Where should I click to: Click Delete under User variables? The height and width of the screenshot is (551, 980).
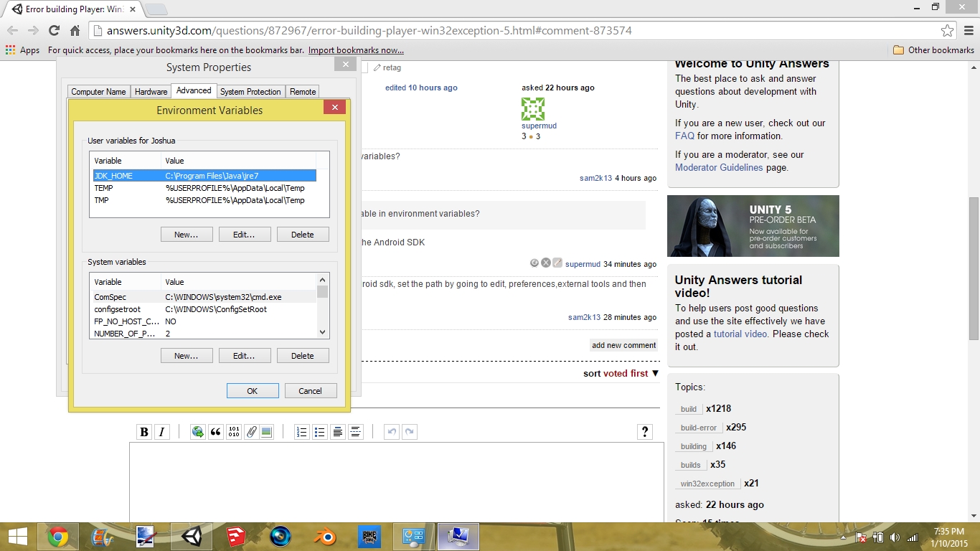303,235
